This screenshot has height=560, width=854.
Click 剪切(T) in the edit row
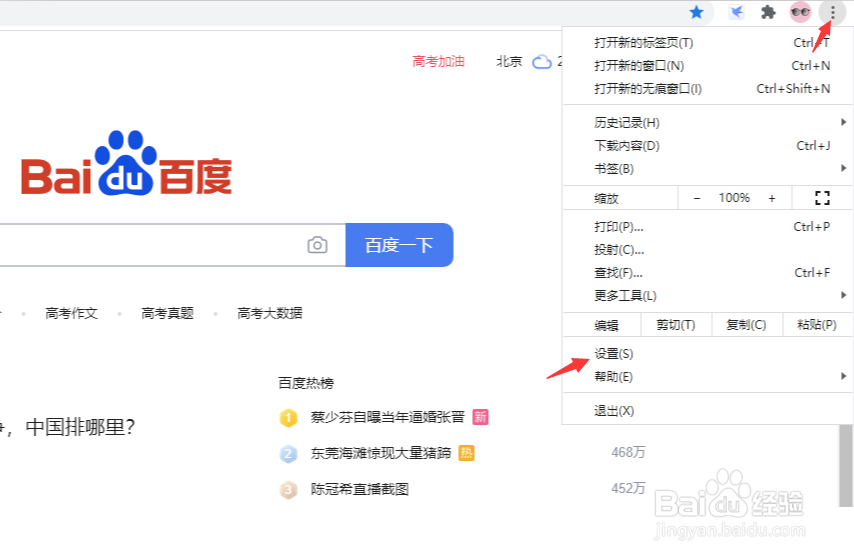[x=676, y=325]
